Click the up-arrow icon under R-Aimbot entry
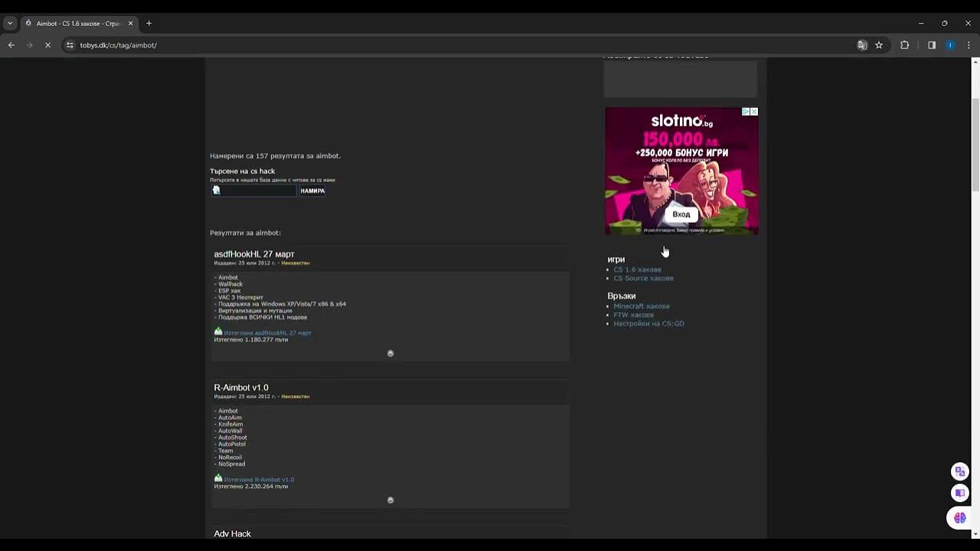This screenshot has width=980, height=551. [x=390, y=500]
